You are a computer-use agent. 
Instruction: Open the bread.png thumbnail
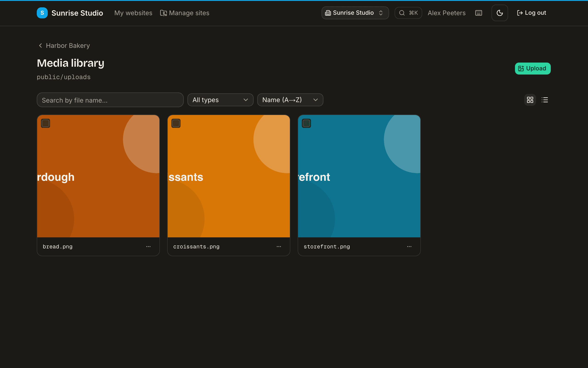(x=98, y=176)
